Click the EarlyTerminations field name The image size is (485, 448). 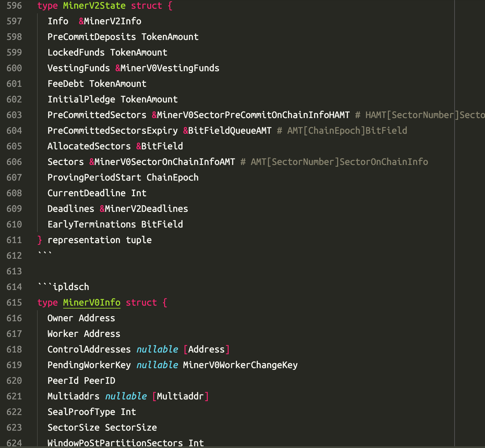tap(92, 224)
